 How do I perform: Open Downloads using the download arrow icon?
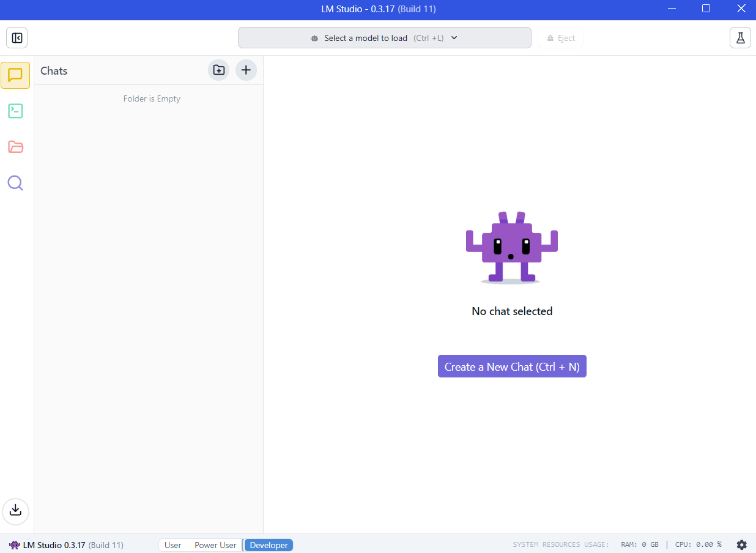click(16, 510)
